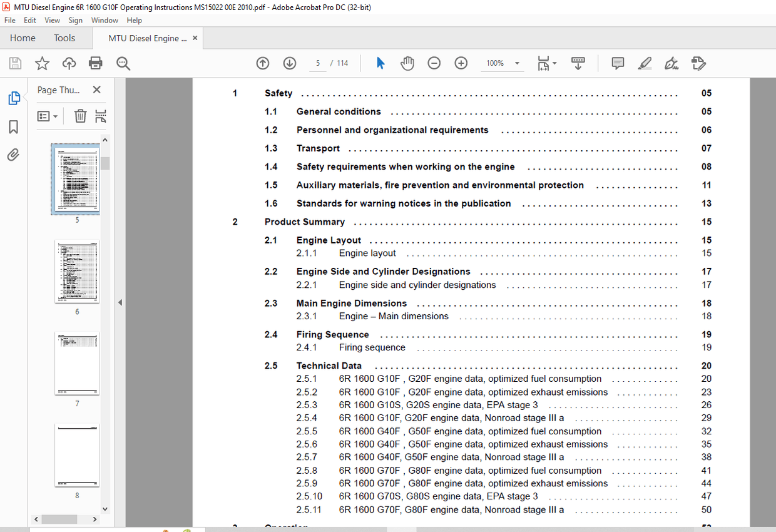Image resolution: width=776 pixels, height=532 pixels.
Task: Toggle the Page Thumbnails sidebar panel
Action: 14,98
